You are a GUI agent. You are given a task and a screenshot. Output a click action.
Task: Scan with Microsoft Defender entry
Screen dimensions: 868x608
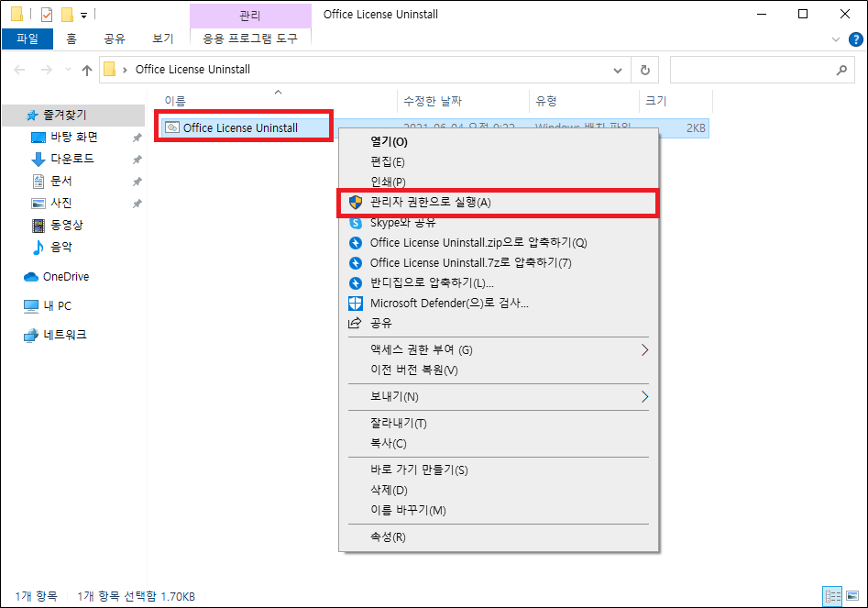point(499,303)
